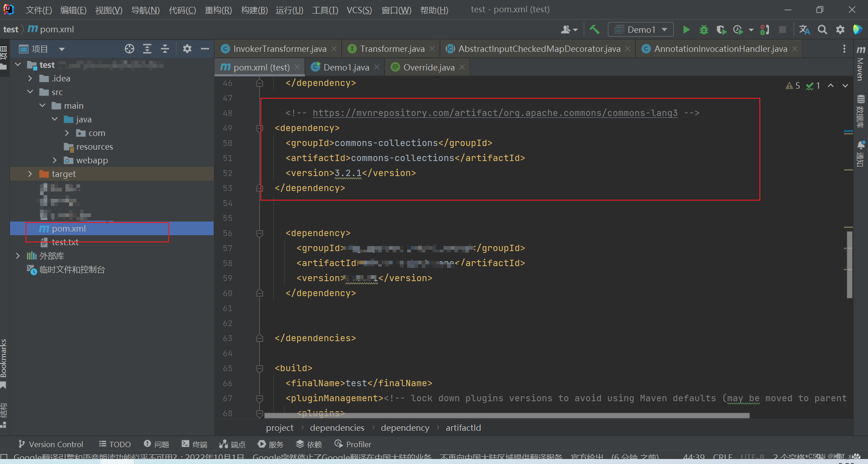Image resolution: width=868 pixels, height=464 pixels.
Task: Open the 文件(F) menu
Action: (38, 10)
